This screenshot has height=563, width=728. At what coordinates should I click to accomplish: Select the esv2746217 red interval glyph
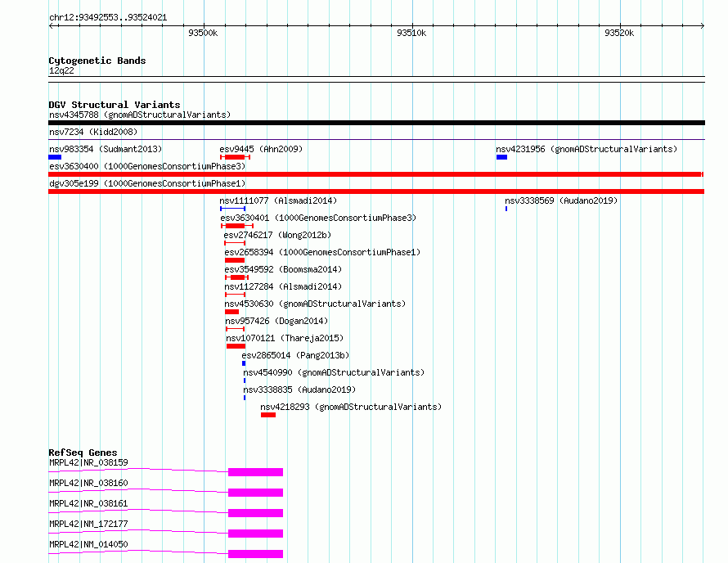pyautogui.click(x=235, y=243)
